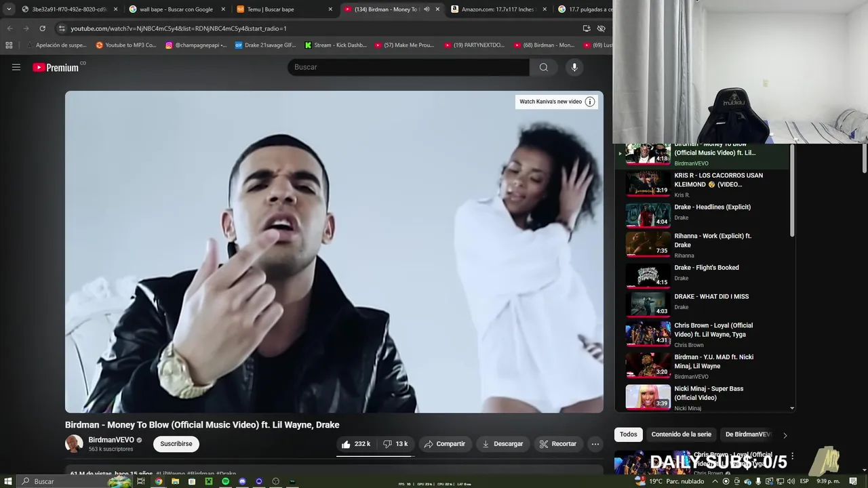Image resolution: width=868 pixels, height=488 pixels.
Task: Reload the page with refresh icon
Action: click(42, 28)
